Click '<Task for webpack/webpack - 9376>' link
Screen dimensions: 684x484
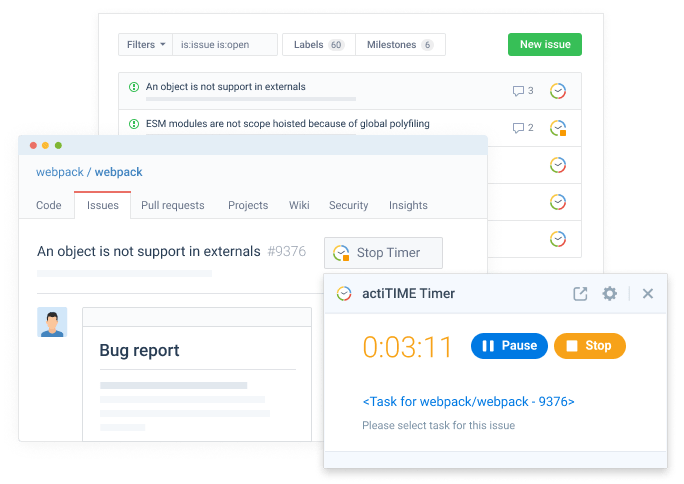[468, 401]
